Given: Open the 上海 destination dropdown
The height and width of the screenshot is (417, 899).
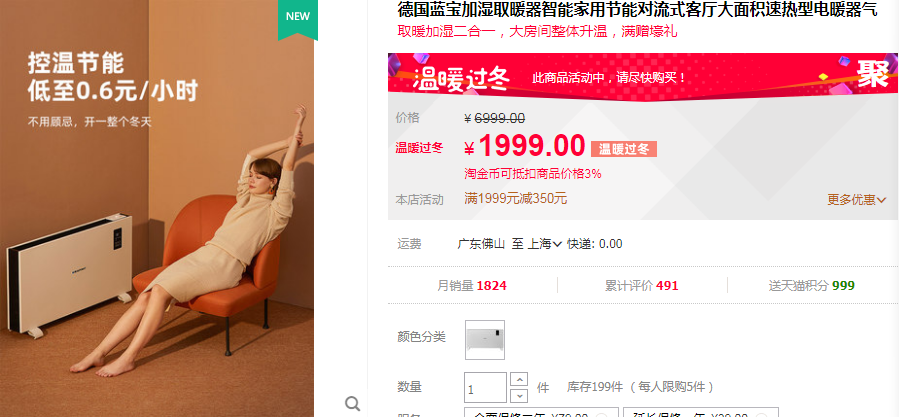Looking at the screenshot, I should (x=544, y=244).
